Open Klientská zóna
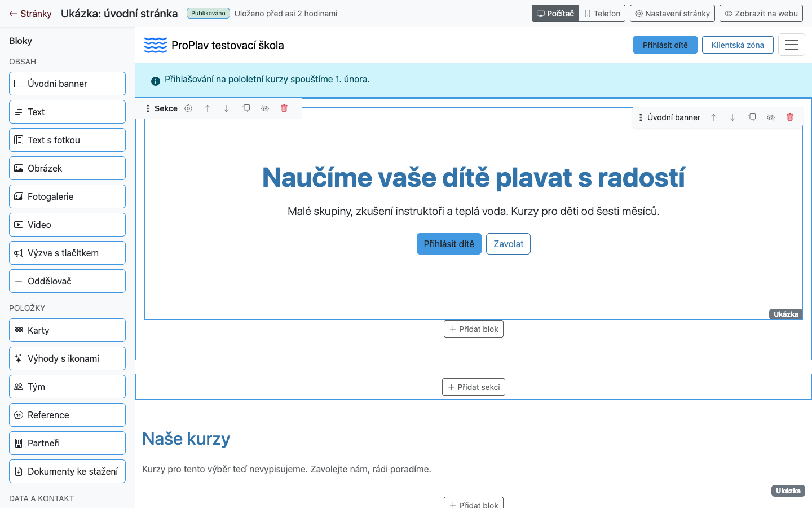Viewport: 812px width, 508px height. [x=738, y=45]
